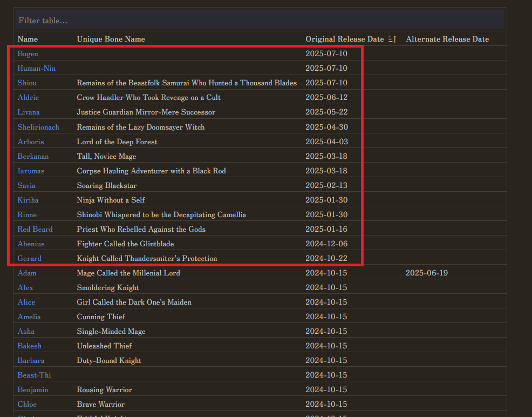
Task: Select text 'Tall, Novice Mage'
Action: tap(106, 156)
